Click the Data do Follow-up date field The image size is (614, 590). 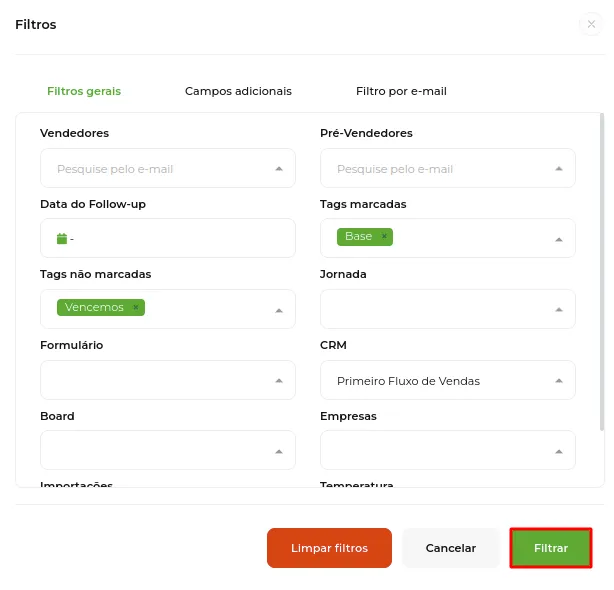[168, 238]
